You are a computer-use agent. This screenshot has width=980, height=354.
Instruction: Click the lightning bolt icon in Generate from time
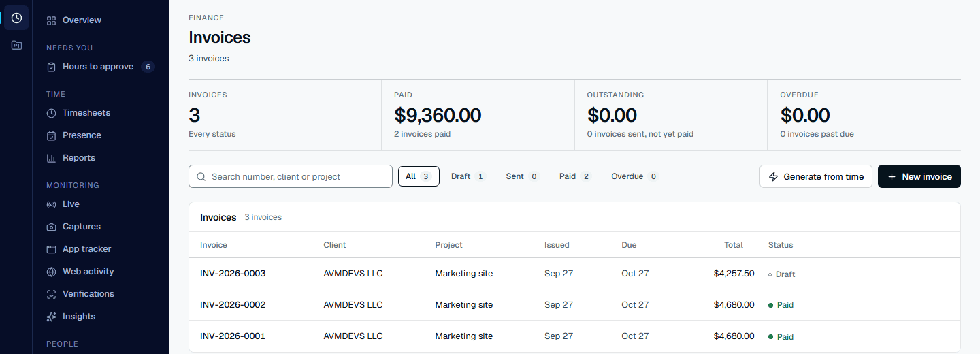pos(773,176)
